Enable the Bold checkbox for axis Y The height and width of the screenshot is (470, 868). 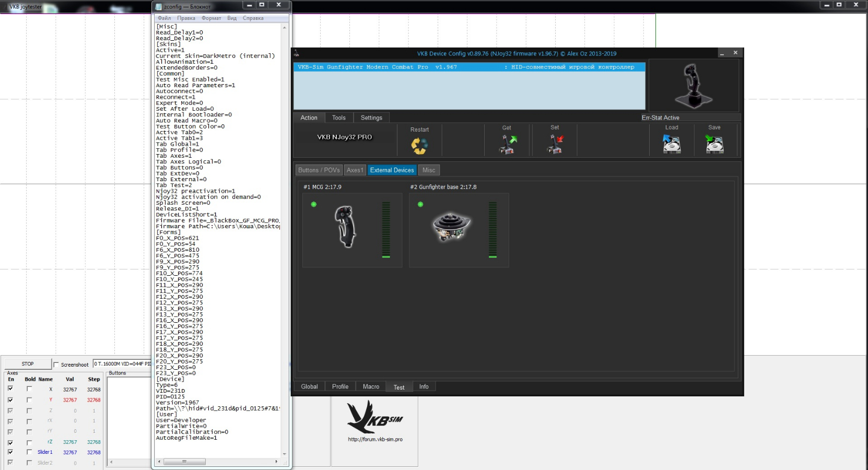click(29, 400)
